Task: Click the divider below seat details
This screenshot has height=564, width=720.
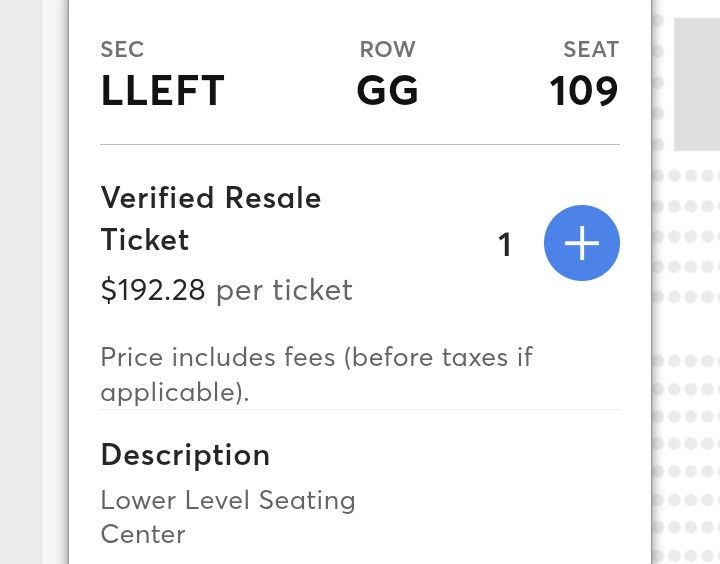Action: click(x=360, y=145)
